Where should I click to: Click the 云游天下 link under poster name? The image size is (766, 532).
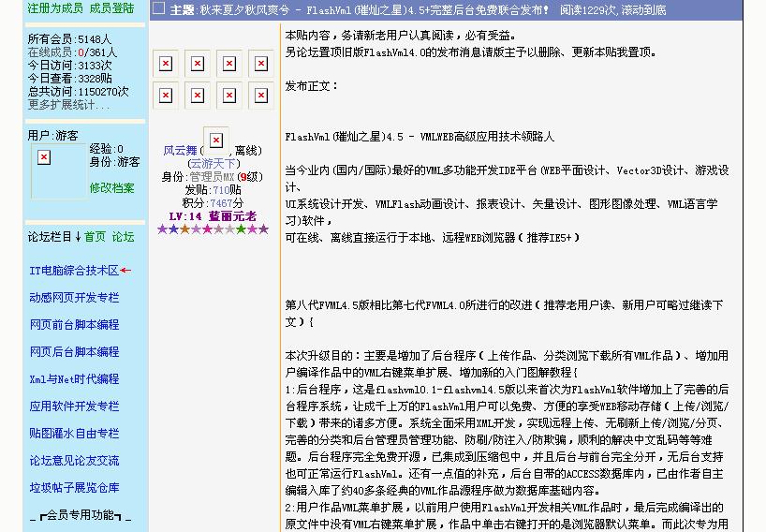pyautogui.click(x=214, y=164)
